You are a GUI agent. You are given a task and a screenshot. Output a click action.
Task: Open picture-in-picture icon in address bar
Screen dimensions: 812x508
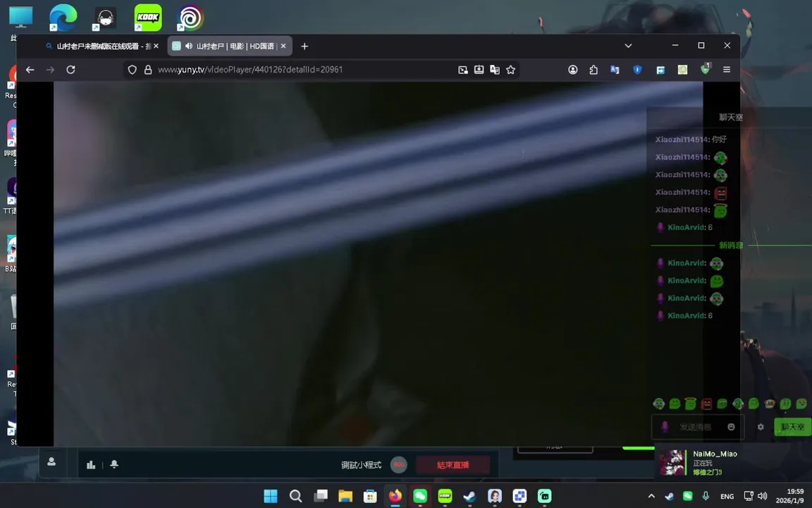point(463,69)
